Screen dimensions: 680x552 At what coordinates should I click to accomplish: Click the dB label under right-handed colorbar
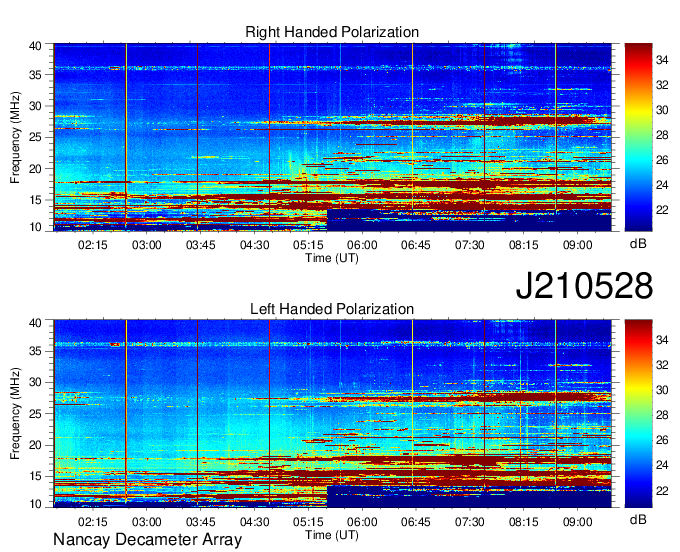point(638,244)
